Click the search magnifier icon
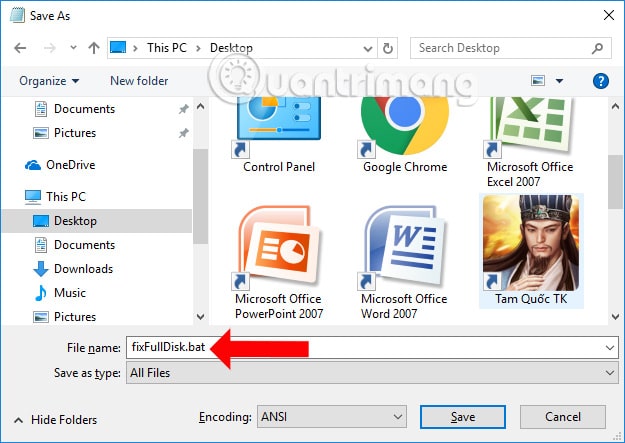 click(597, 49)
